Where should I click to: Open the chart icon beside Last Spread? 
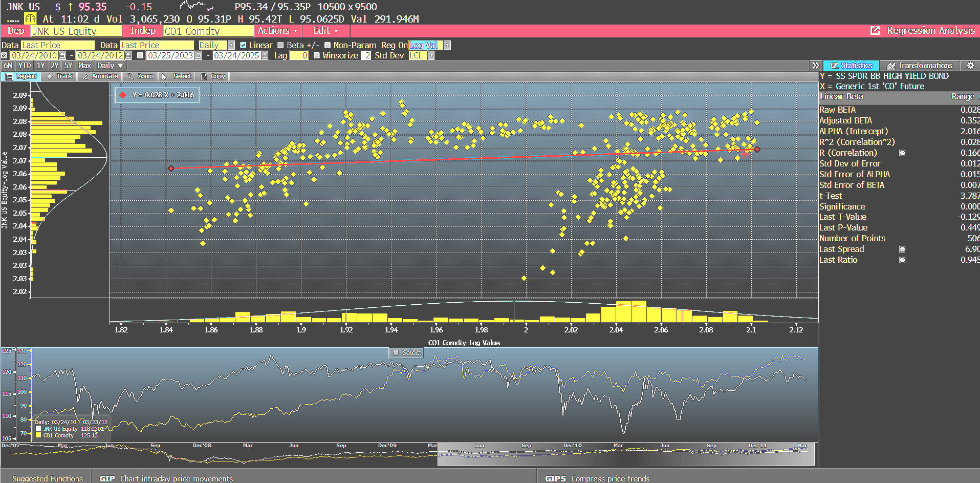pos(902,249)
